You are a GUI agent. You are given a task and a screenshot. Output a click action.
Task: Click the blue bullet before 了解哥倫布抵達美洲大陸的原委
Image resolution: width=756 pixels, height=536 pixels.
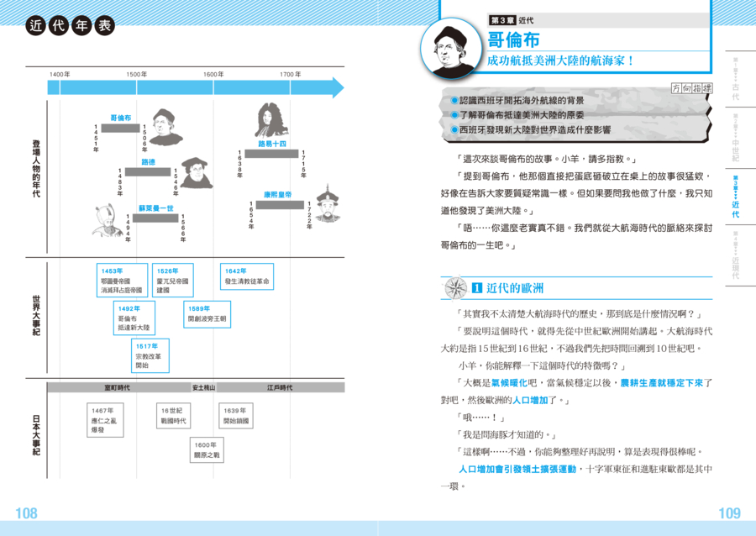[x=454, y=115]
